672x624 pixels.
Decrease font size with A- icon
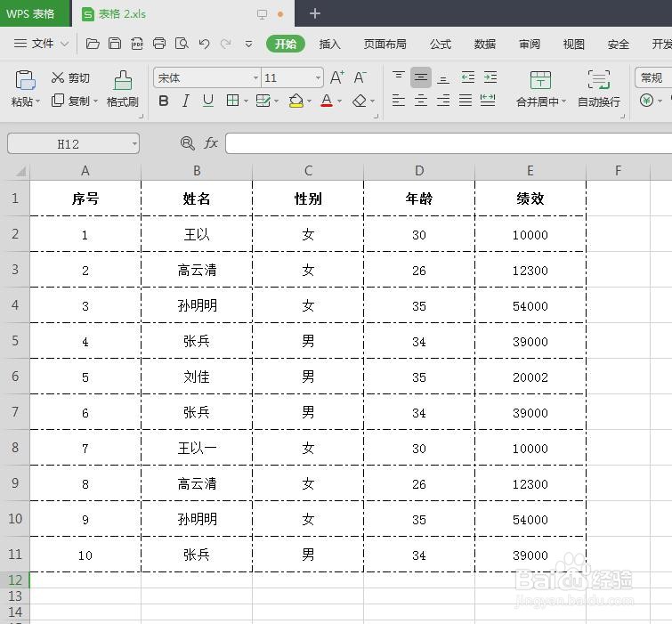tap(360, 77)
